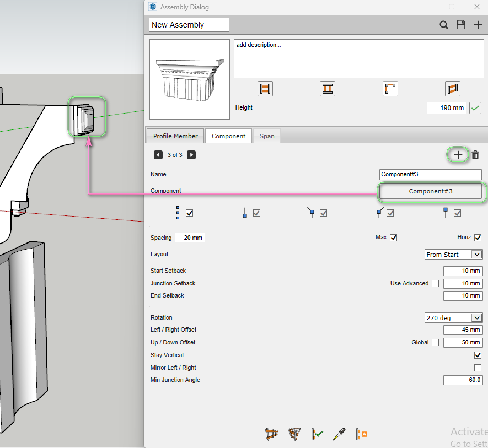
Task: Click the search magnifier icon
Action: click(443, 25)
